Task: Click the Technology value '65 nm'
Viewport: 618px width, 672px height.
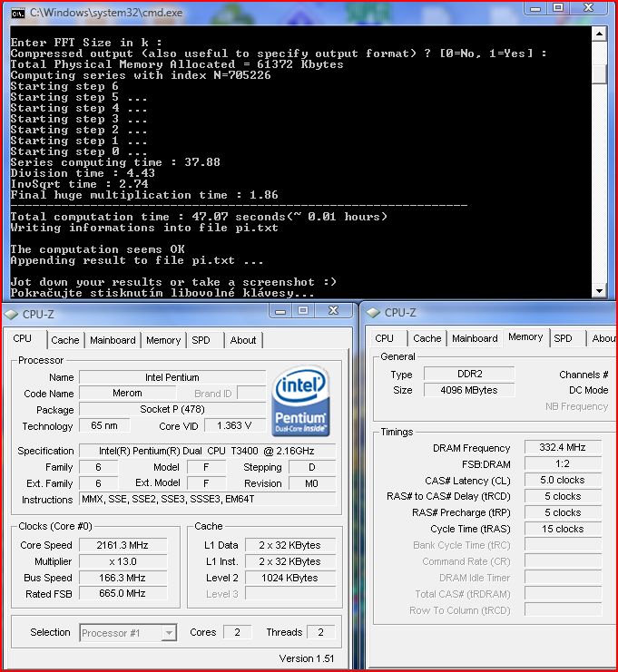Action: click(x=104, y=425)
